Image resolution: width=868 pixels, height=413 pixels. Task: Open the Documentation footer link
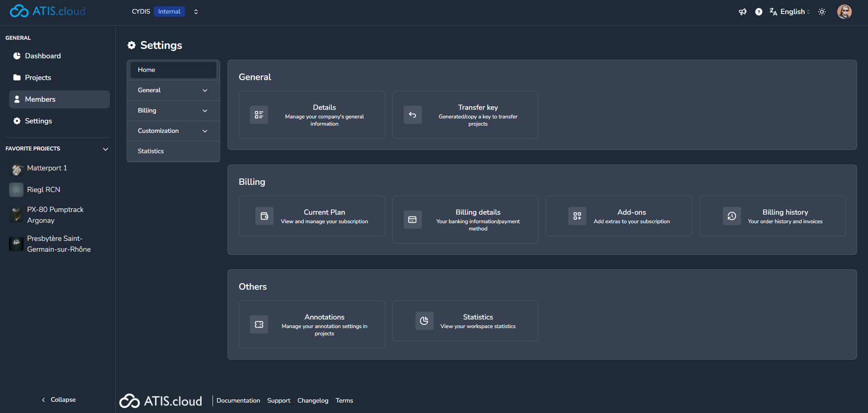[x=238, y=401]
